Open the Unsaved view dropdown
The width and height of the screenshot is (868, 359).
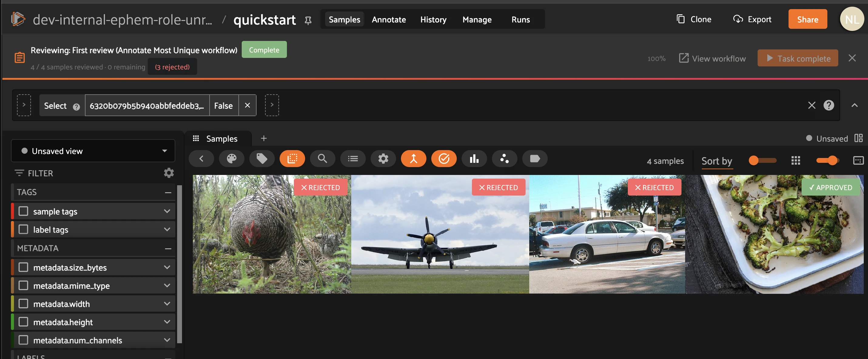pos(93,151)
